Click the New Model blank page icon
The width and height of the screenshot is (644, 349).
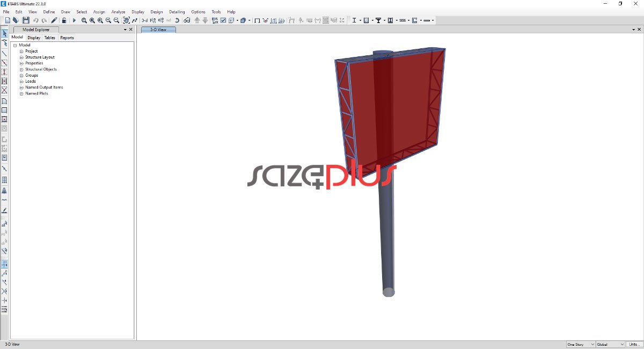pyautogui.click(x=8, y=20)
